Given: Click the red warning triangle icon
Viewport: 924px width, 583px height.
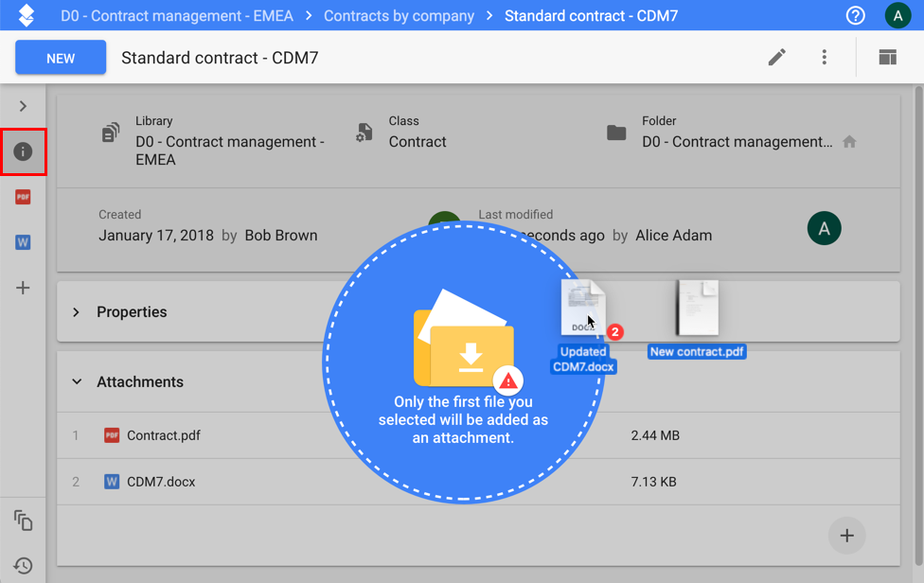Looking at the screenshot, I should [x=508, y=381].
